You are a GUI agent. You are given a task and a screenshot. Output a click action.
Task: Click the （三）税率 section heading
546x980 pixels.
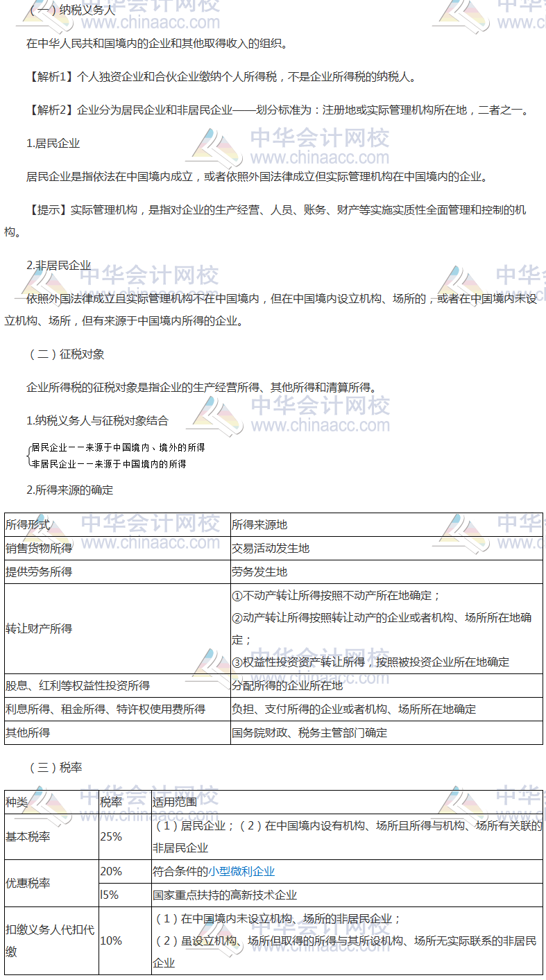(x=54, y=767)
